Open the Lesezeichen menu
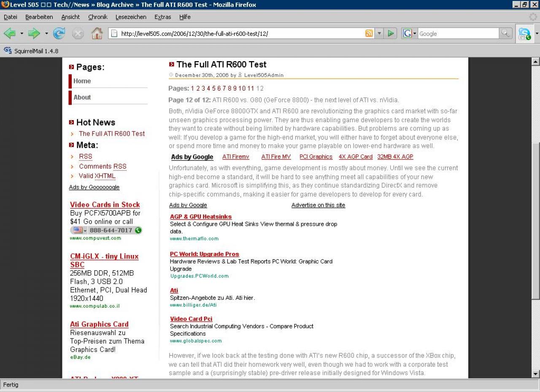The height and width of the screenshot is (392, 540). [131, 17]
